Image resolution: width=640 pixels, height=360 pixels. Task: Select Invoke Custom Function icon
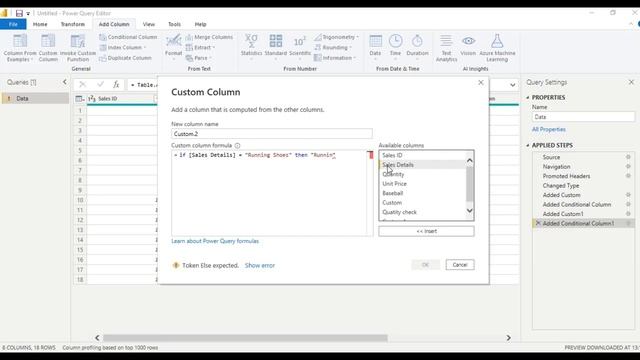pyautogui.click(x=78, y=48)
